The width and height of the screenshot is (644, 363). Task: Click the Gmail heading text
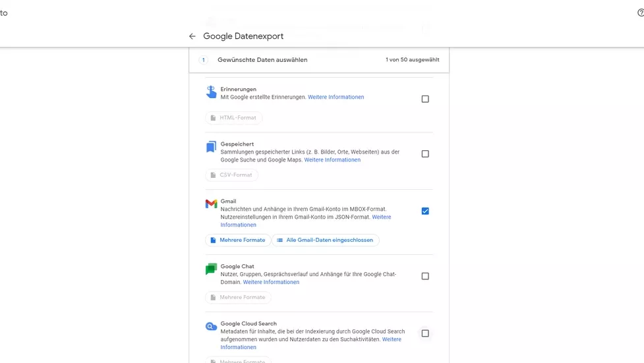[228, 201]
